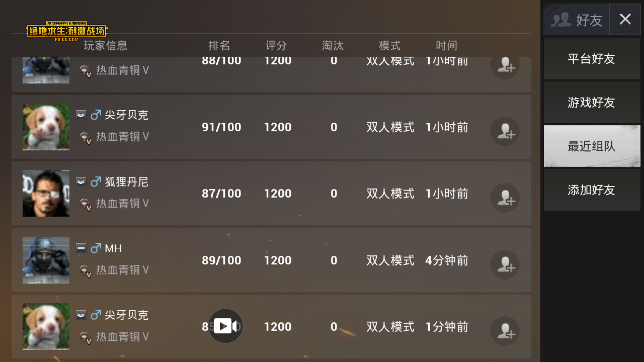This screenshot has height=362, width=644.
Task: Open the 添加好友 tab
Action: point(592,190)
